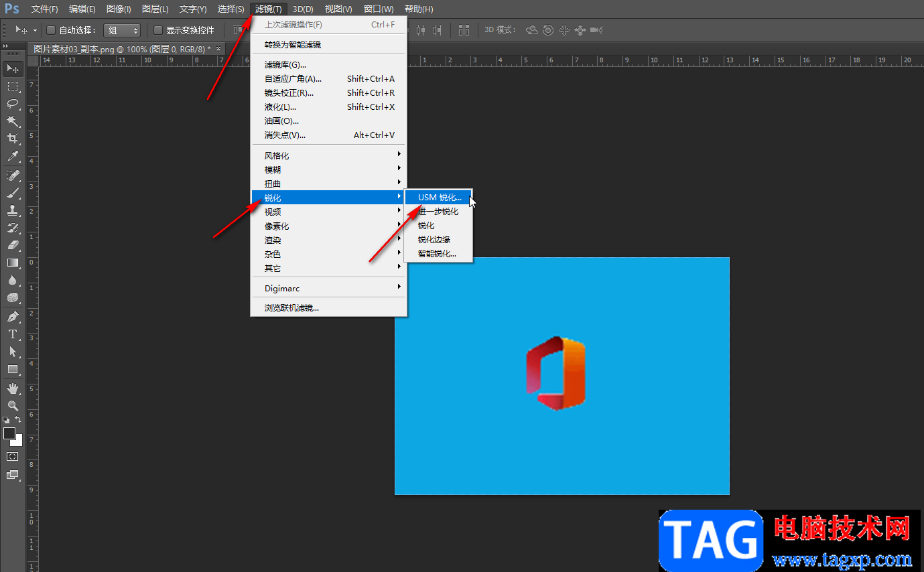The height and width of the screenshot is (572, 924).
Task: Expand the Digimarc submenu
Action: click(328, 288)
